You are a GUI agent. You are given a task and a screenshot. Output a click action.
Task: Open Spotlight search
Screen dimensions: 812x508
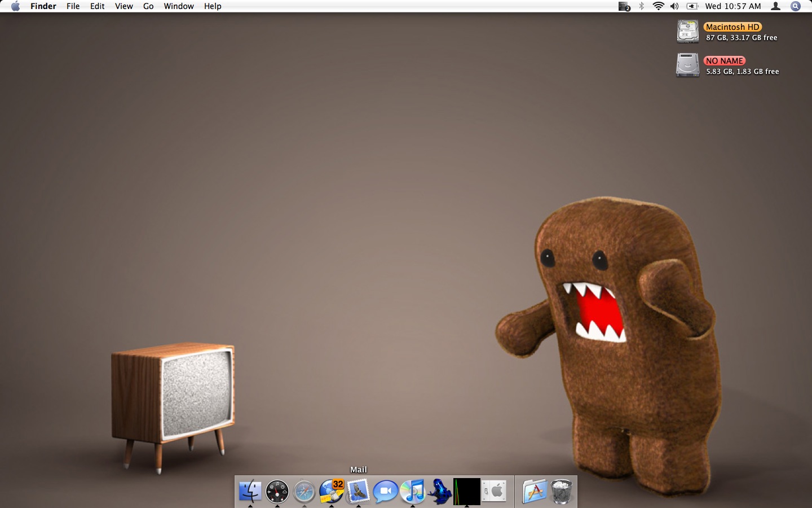(796, 6)
